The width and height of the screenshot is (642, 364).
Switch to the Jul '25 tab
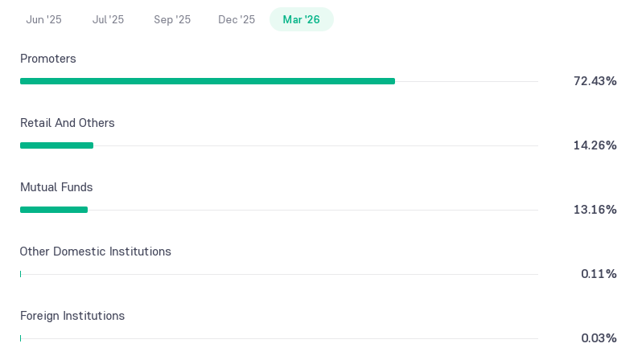(x=108, y=19)
